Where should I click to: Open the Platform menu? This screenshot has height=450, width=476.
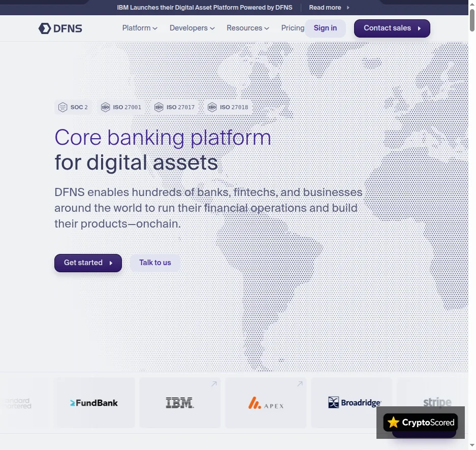pos(140,28)
